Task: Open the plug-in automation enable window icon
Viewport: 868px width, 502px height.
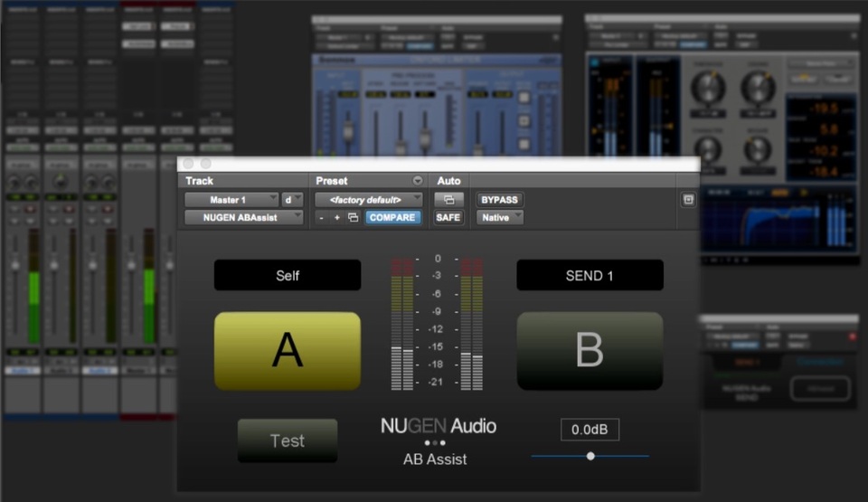Action: click(448, 200)
